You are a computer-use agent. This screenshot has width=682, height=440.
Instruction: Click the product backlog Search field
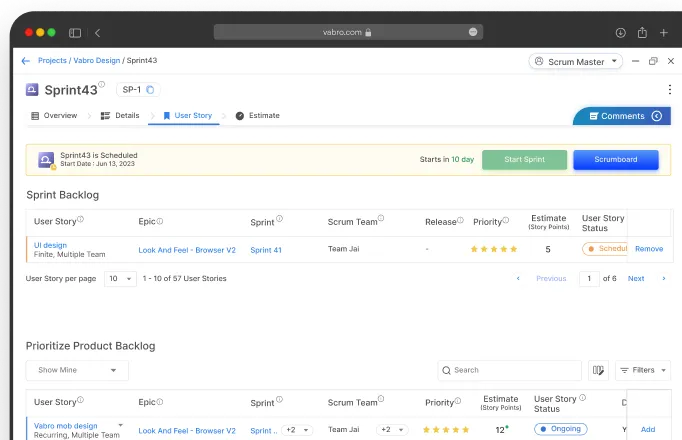pos(510,370)
